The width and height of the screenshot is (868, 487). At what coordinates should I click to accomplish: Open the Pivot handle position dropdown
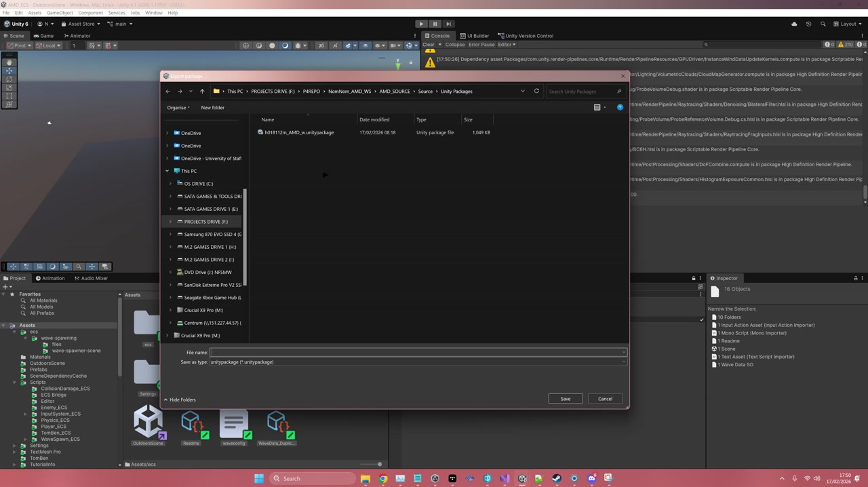[19, 45]
